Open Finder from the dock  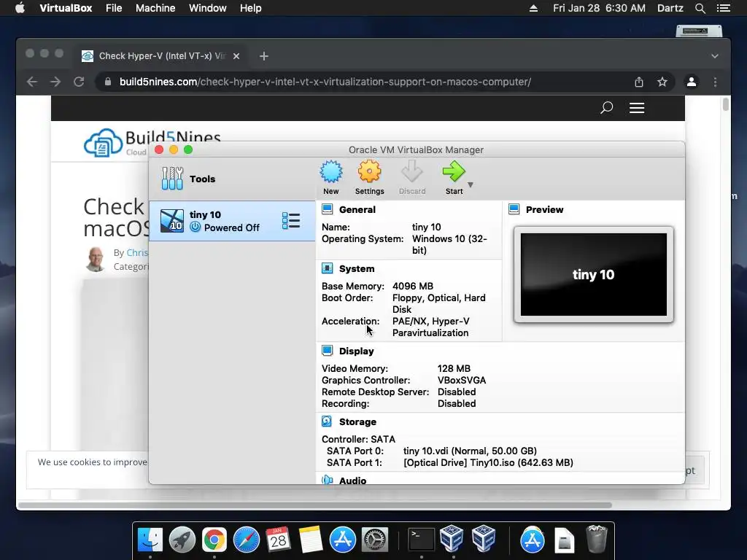(150, 540)
